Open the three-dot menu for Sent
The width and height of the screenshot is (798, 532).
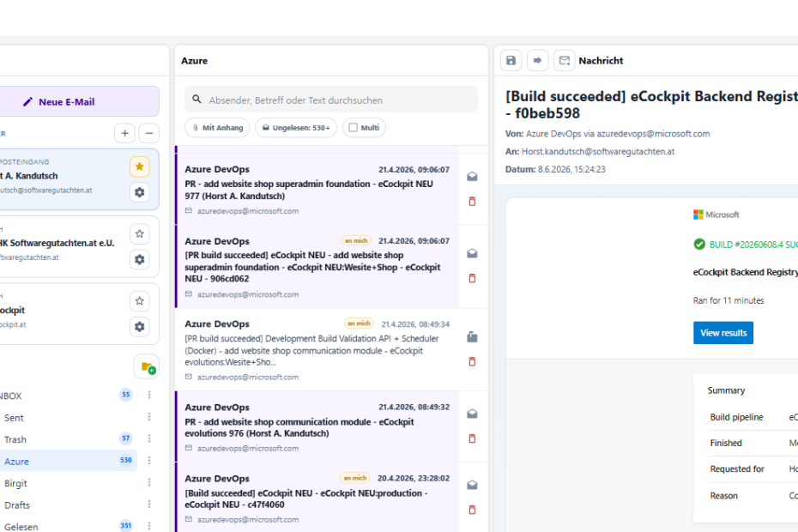149,416
